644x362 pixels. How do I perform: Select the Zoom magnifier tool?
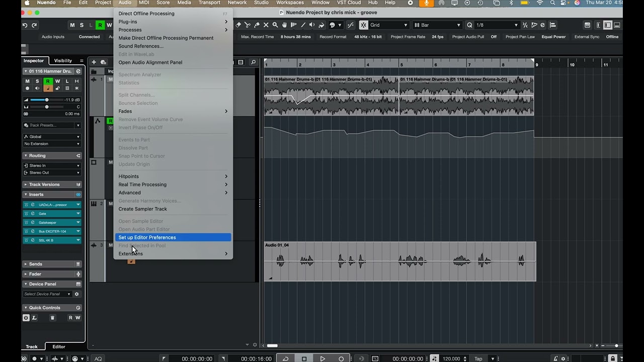[x=275, y=25]
